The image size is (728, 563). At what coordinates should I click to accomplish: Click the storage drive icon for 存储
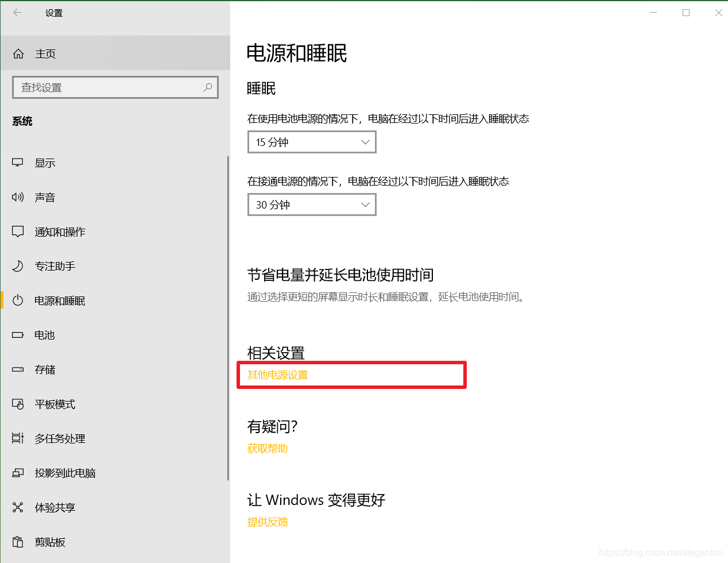(x=18, y=369)
